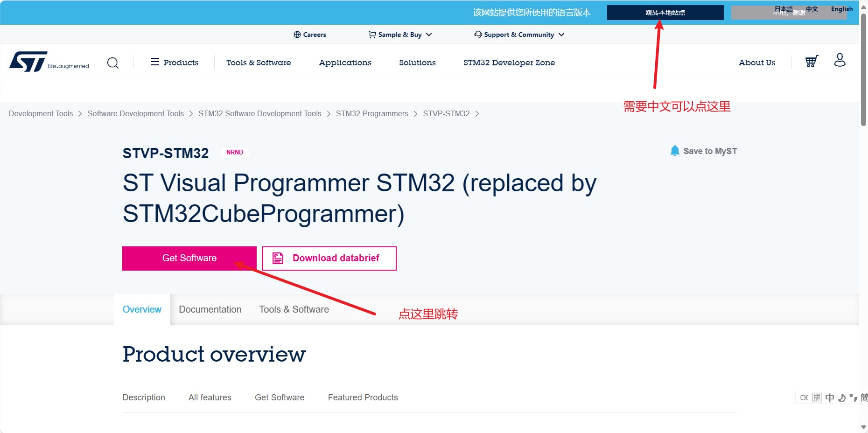Click the bell icon for Save to MyST
This screenshot has width=868, height=433.
[x=675, y=151]
